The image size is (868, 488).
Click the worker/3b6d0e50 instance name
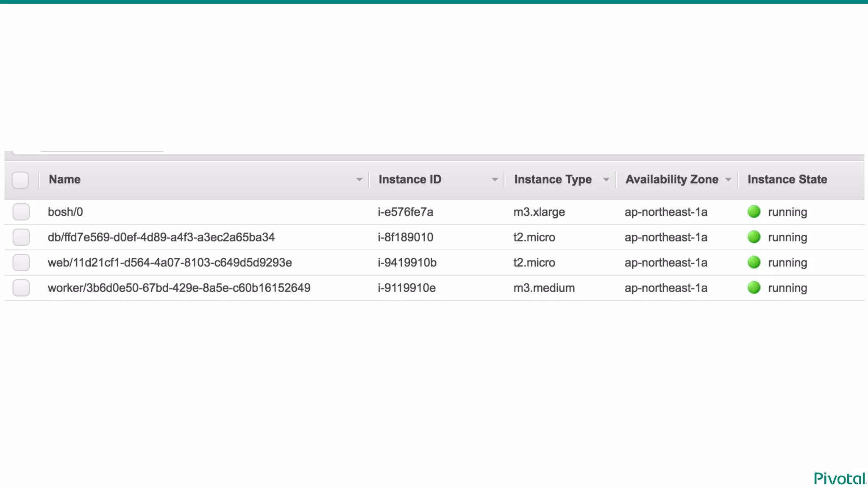pos(179,288)
